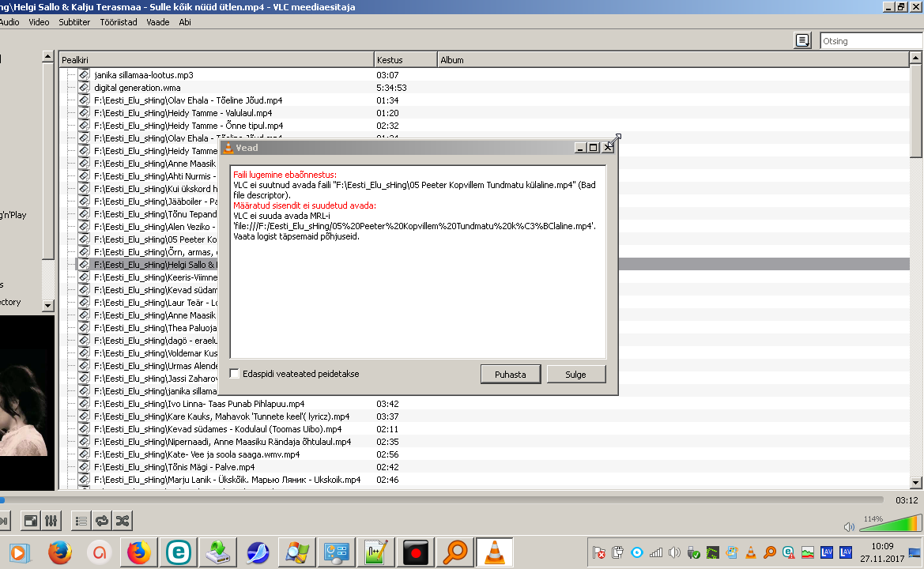Click the Puhasta button in the error dialog

click(x=511, y=374)
